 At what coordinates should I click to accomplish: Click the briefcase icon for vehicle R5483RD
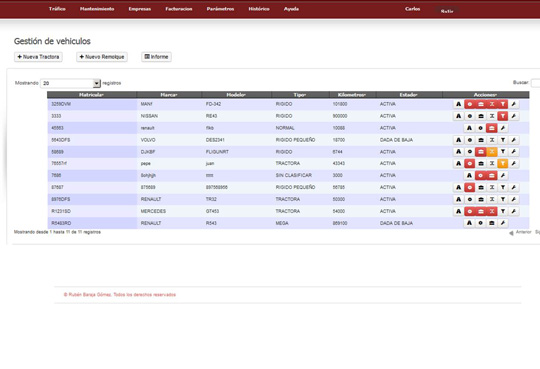coord(492,223)
